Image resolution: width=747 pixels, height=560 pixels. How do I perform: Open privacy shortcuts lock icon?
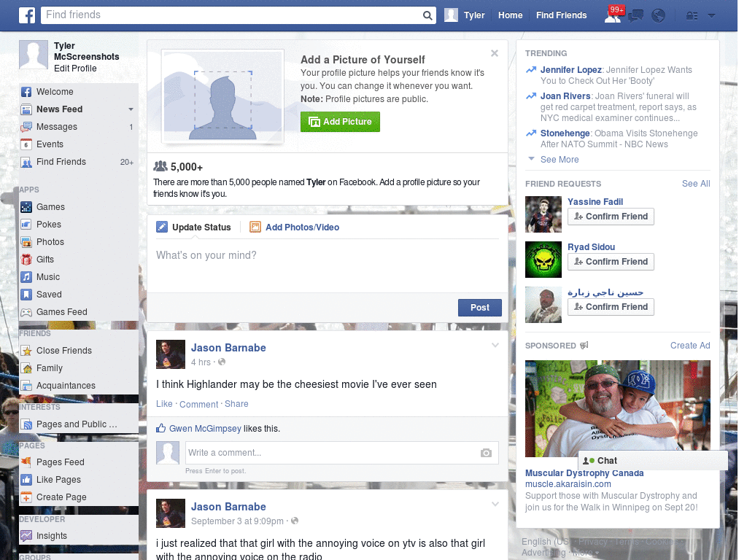692,16
